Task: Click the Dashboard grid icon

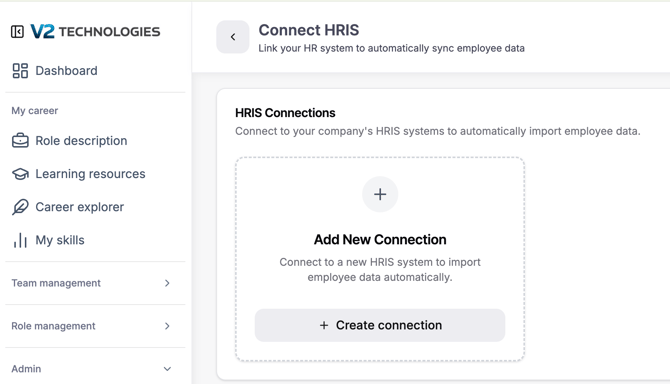Action: click(20, 71)
